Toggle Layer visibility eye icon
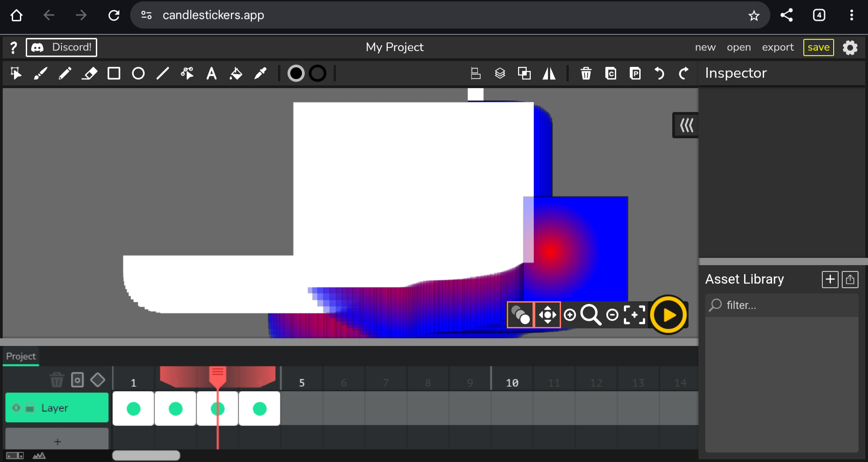This screenshot has width=868, height=462. tap(16, 408)
